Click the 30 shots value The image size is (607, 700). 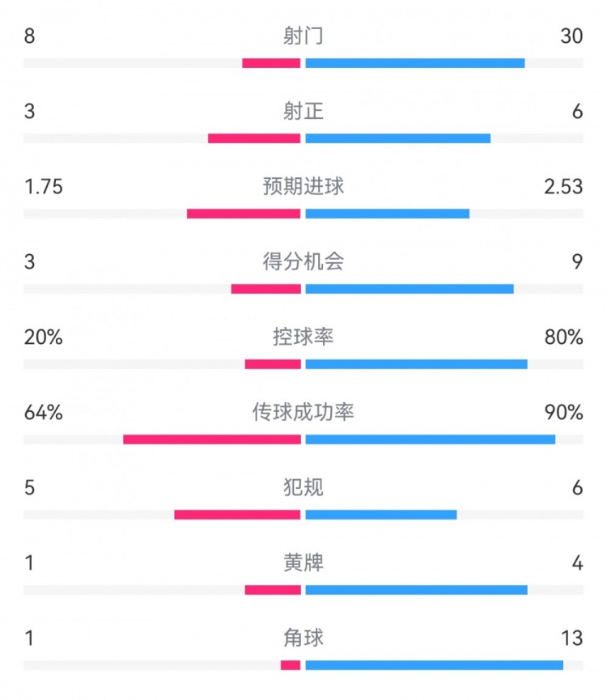point(571,36)
